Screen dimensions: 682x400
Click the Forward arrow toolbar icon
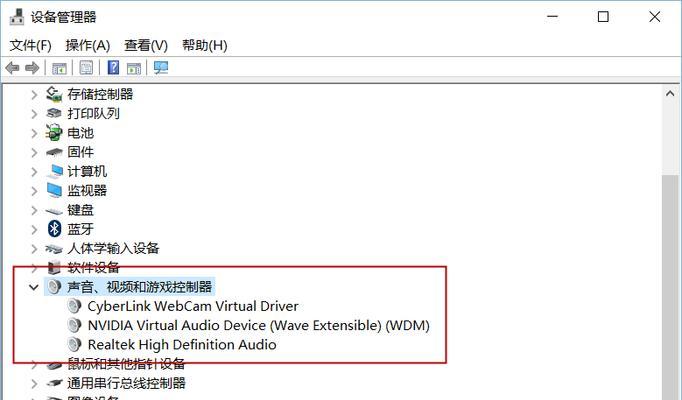coord(32,68)
